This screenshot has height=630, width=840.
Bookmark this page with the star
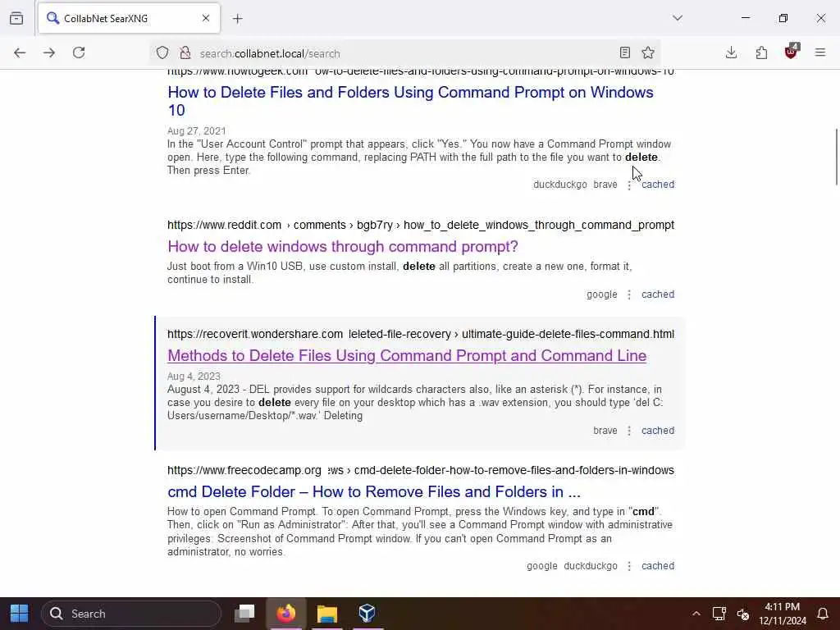coord(648,52)
